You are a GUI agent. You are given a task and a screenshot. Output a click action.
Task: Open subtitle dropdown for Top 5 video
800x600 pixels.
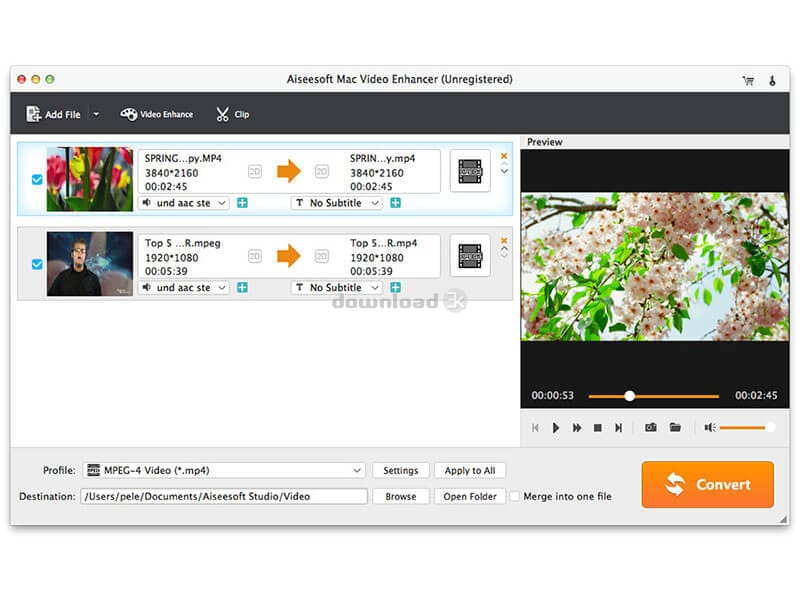[337, 288]
